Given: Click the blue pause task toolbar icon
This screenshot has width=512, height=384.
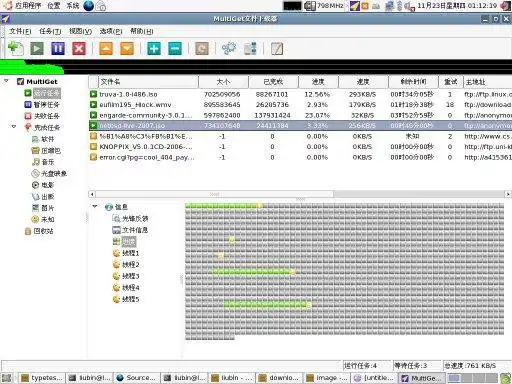Looking at the screenshot, I should (58, 49).
